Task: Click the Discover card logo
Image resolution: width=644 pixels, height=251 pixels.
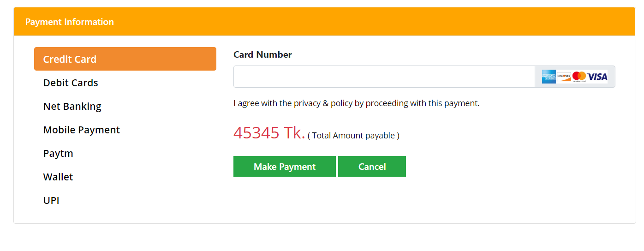Action: pos(564,77)
